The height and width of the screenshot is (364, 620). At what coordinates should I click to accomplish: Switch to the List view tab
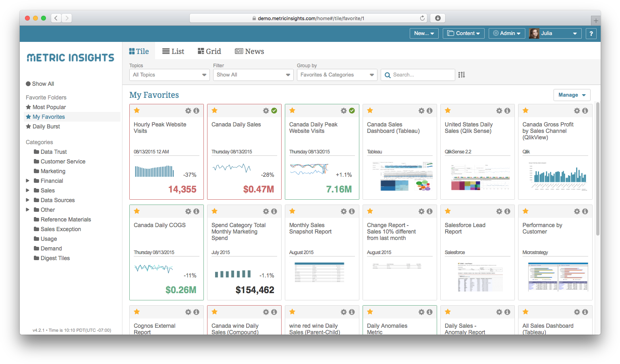[x=173, y=52]
